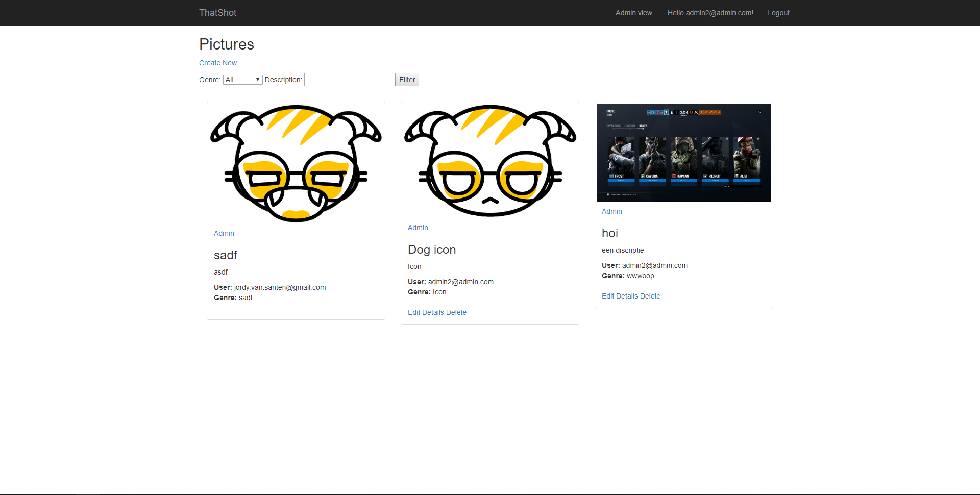
Task: View Details of the Dog icon picture
Action: click(x=433, y=312)
